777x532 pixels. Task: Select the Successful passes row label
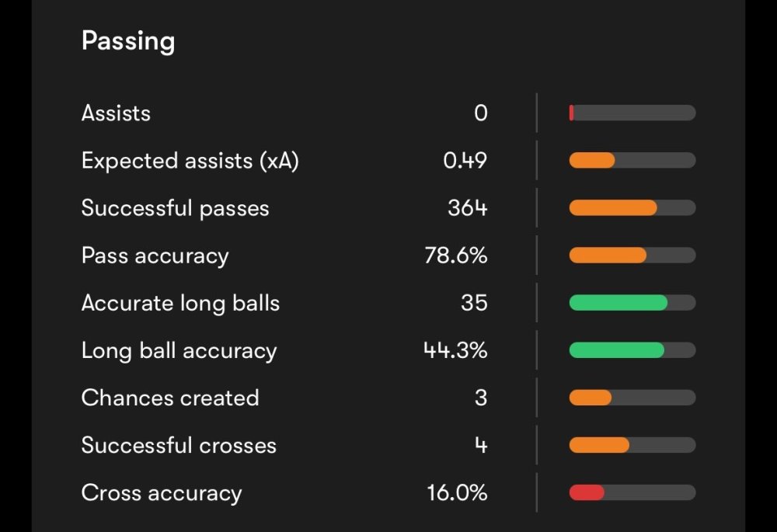tap(175, 208)
